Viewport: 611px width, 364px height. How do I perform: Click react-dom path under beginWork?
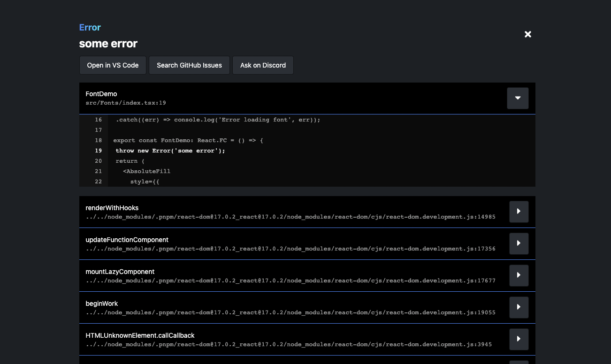(x=290, y=312)
